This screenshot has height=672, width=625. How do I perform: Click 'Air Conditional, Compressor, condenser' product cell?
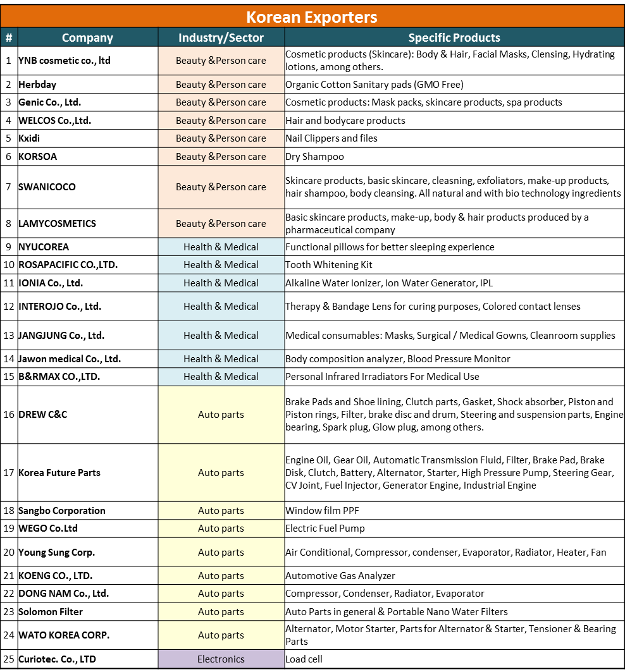454,552
